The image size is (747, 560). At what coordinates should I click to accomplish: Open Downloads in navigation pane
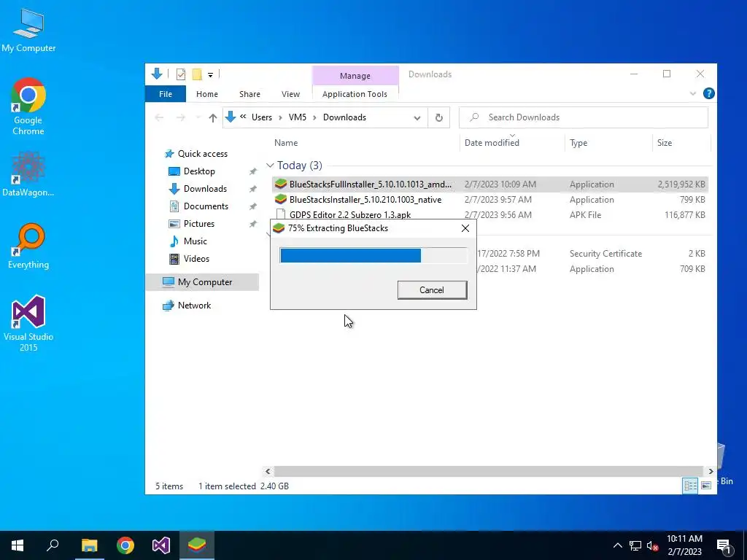[205, 189]
